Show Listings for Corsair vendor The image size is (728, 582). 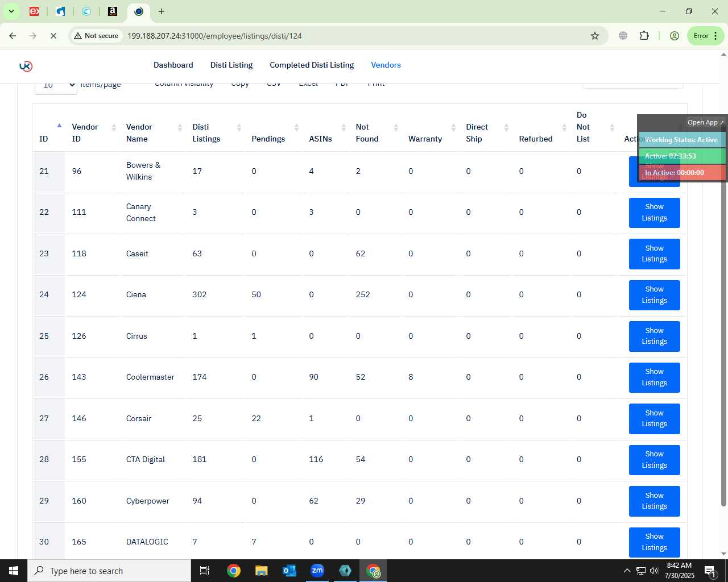coord(655,418)
